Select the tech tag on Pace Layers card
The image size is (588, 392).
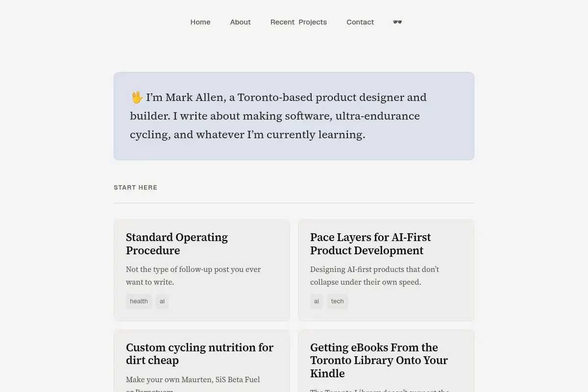click(x=338, y=301)
